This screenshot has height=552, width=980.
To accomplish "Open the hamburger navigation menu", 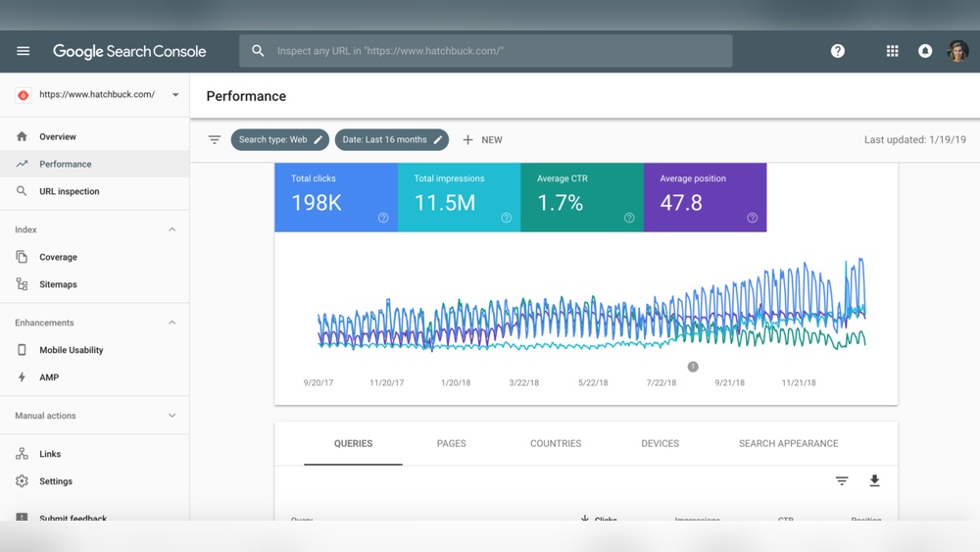I will [24, 51].
